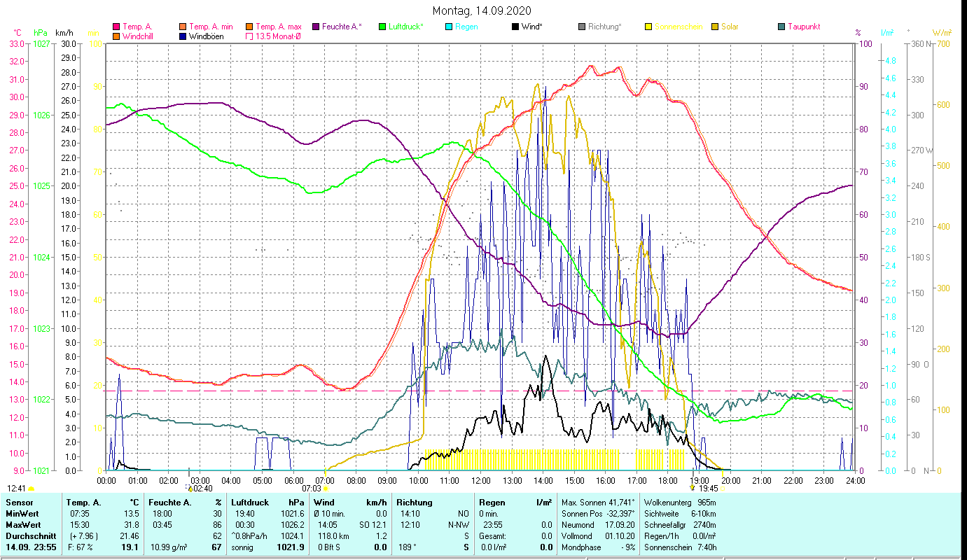Click the sun icon next to 12:41

pos(32,489)
